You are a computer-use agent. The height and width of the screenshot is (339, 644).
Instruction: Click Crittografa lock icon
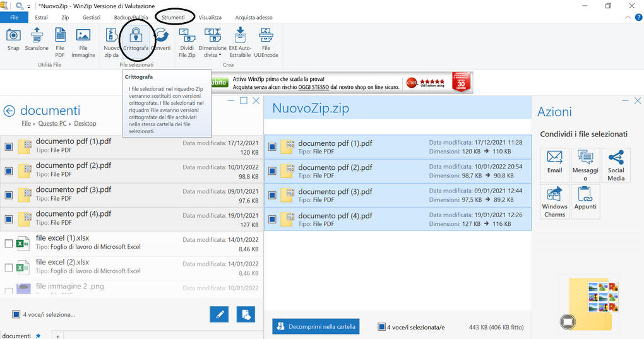click(x=136, y=39)
